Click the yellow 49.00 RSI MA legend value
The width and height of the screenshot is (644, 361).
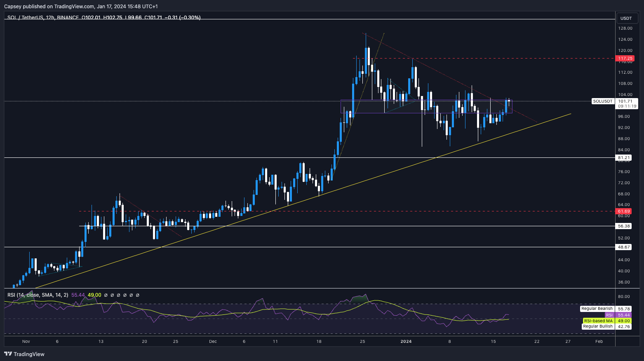94,295
